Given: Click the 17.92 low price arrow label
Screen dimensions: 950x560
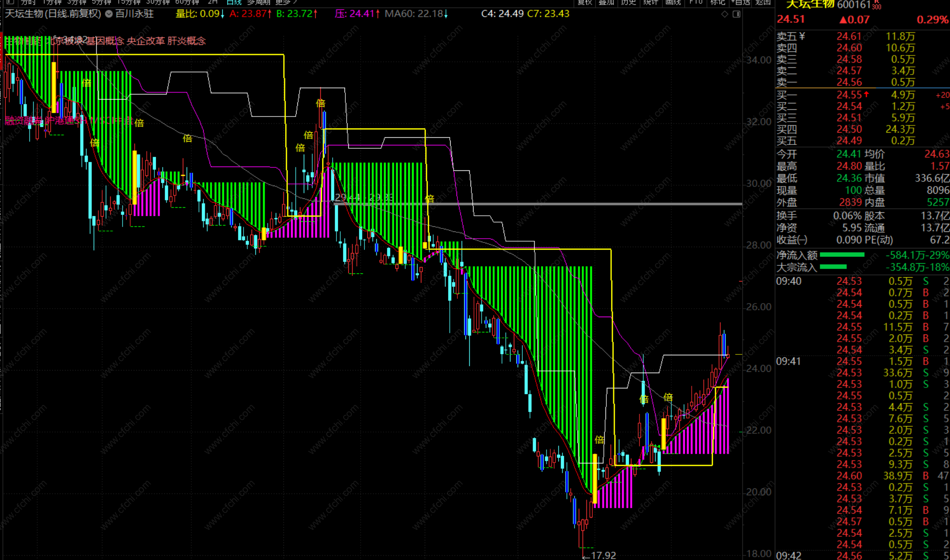Looking at the screenshot, I should tap(599, 555).
